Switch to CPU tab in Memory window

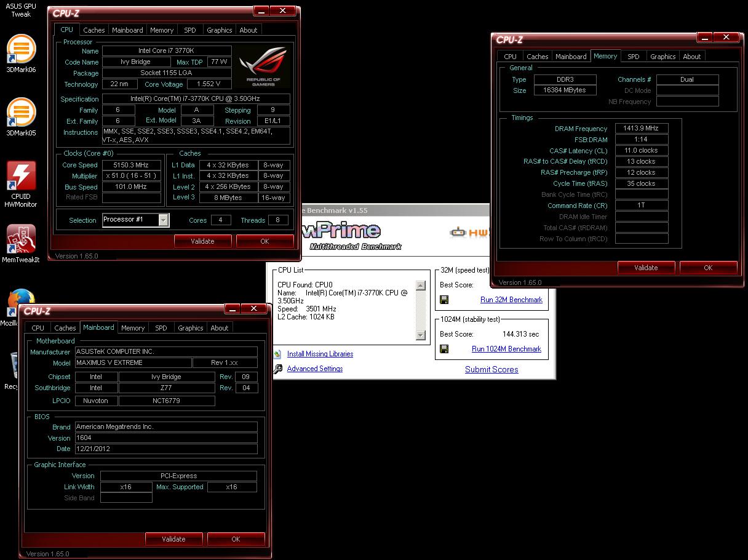tap(511, 57)
